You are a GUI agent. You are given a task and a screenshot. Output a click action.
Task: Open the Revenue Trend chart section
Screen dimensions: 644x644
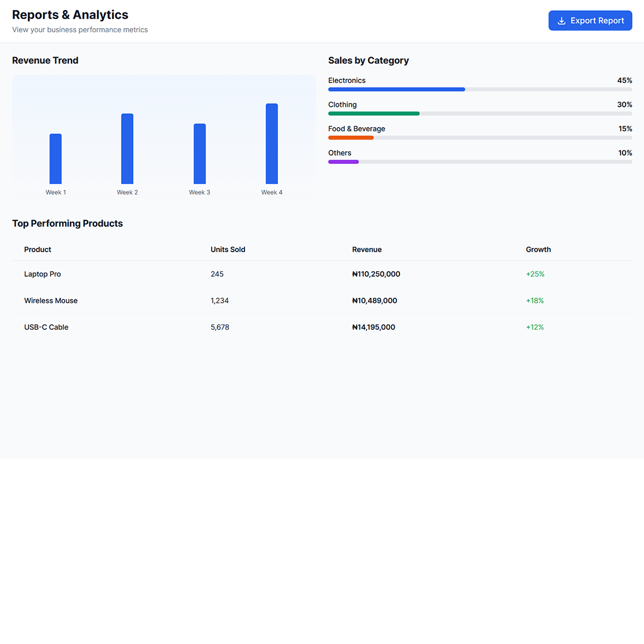[45, 60]
